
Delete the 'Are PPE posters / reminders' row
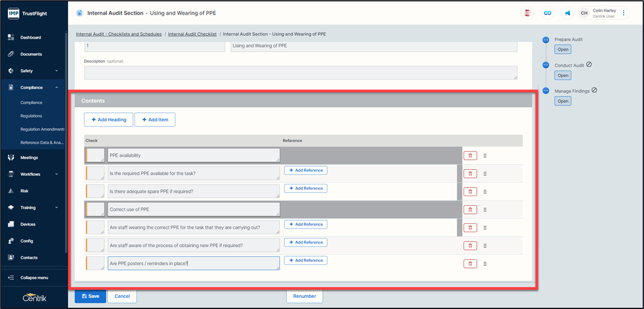tap(470, 264)
